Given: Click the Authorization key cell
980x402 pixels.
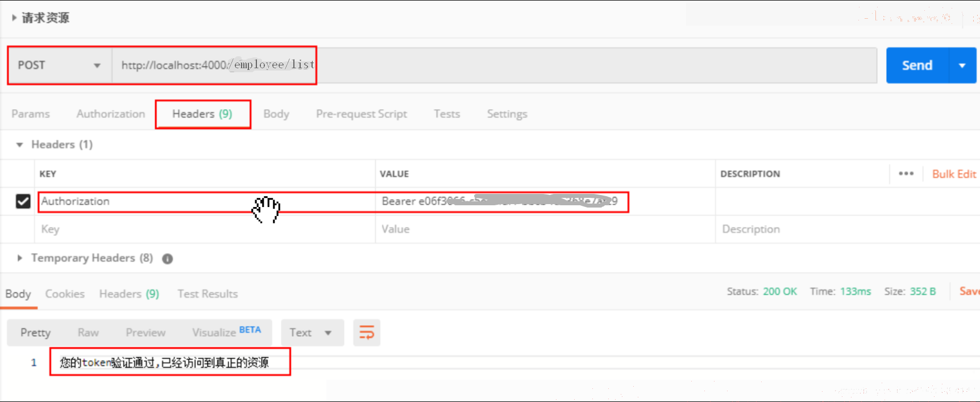Looking at the screenshot, I should tap(206, 201).
